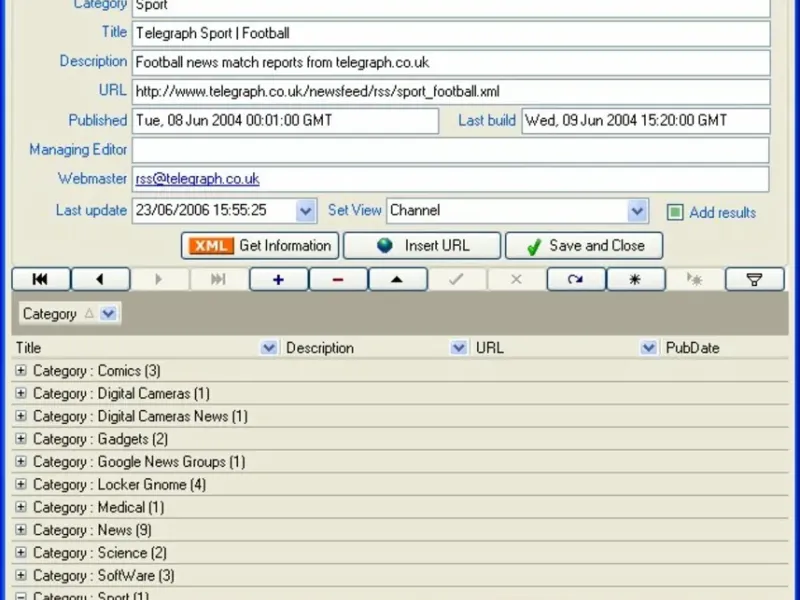Expand the SoftWare category group
Screen dimensions: 800x600
tap(21, 575)
